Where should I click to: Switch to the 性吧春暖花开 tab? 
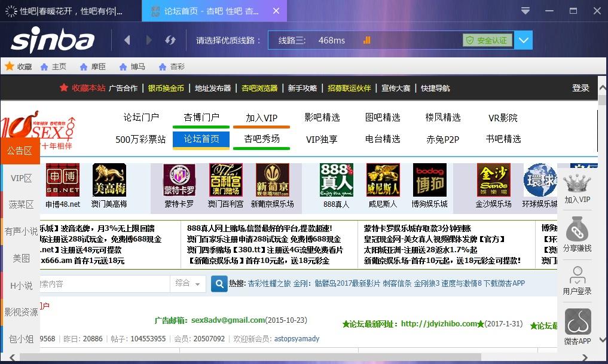(71, 11)
